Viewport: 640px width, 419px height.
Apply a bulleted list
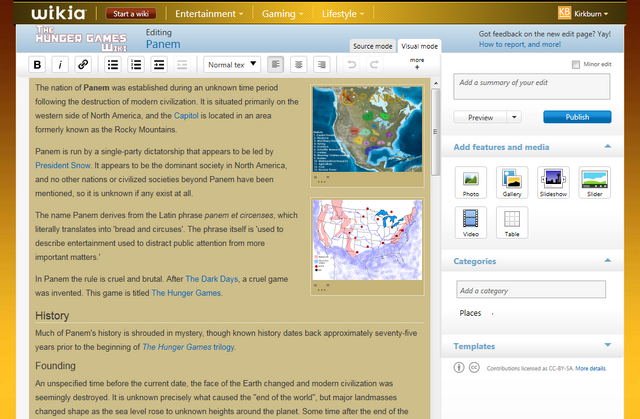[113, 64]
